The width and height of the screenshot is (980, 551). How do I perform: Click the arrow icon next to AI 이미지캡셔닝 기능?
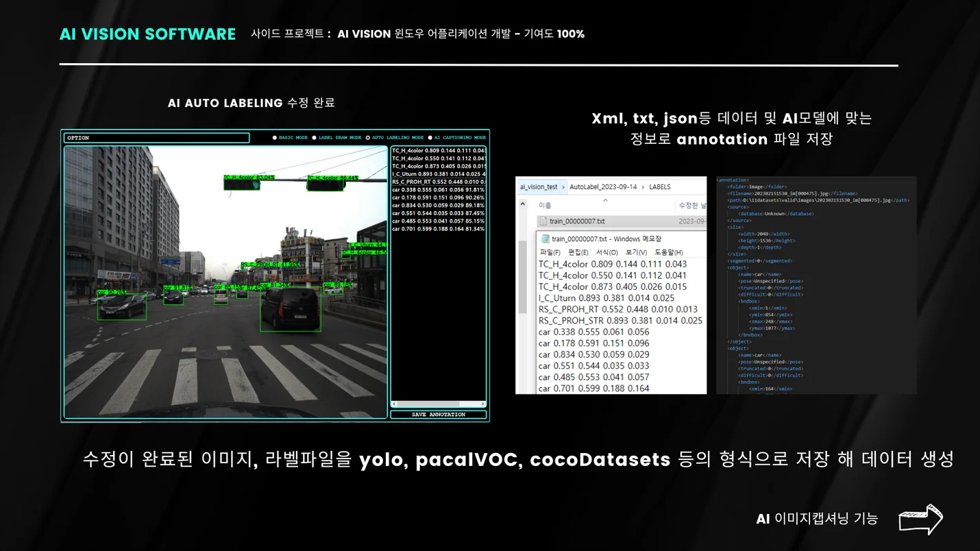pyautogui.click(x=920, y=519)
